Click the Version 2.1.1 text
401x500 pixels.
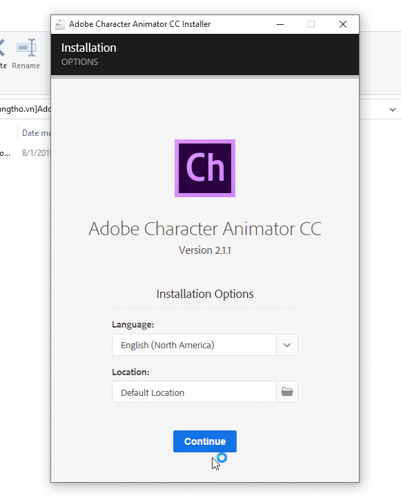pos(205,250)
